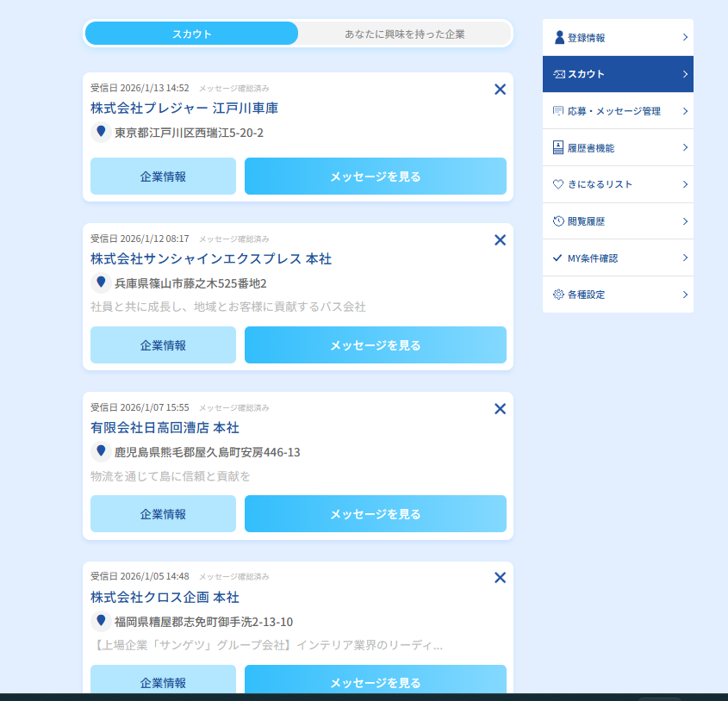Image resolution: width=728 pixels, height=701 pixels.
Task: Click the location pin for 東京都江戸川区 address
Action: 101,132
